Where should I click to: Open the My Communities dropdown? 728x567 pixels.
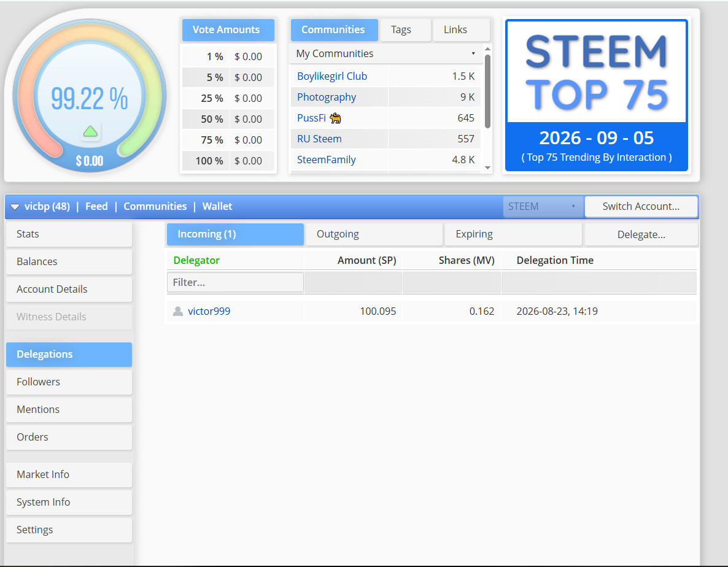(x=386, y=54)
